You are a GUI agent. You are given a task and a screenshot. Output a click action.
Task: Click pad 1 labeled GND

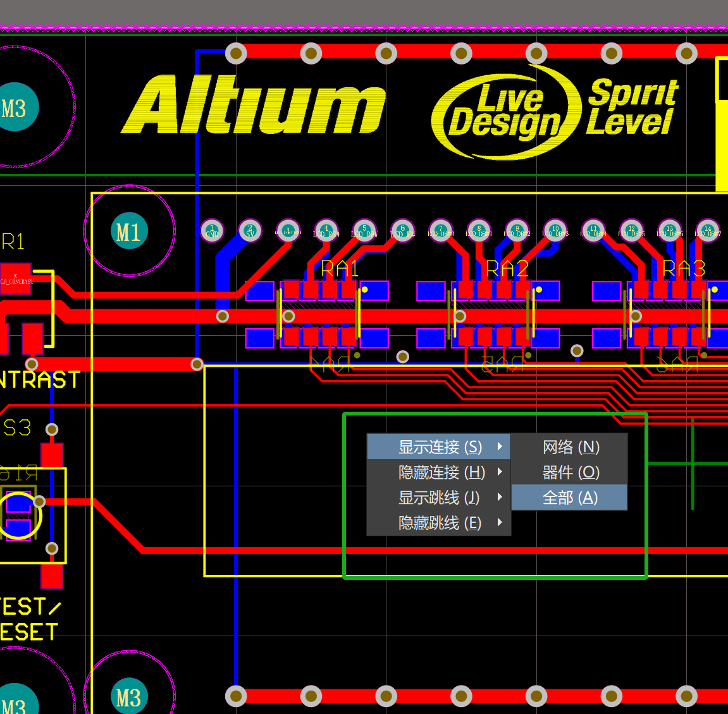(212, 231)
